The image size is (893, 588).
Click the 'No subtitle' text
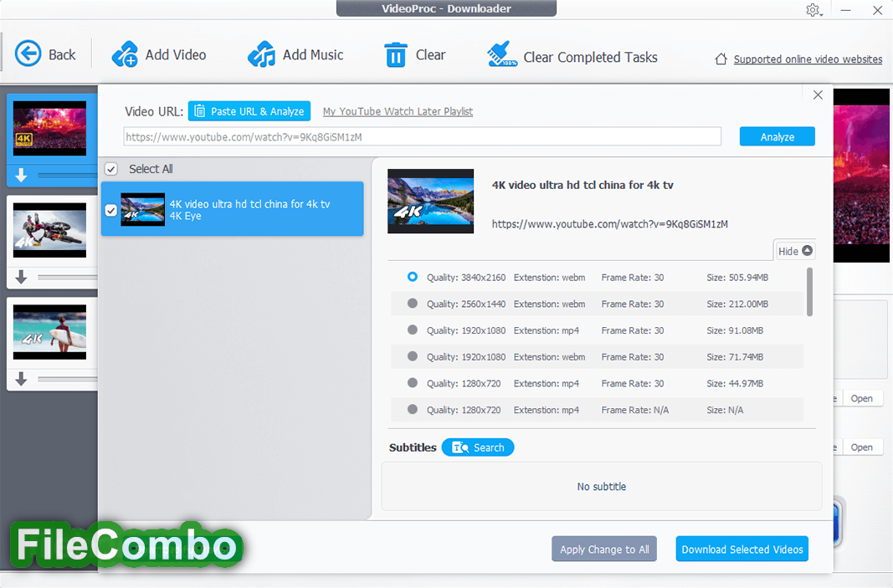(602, 487)
